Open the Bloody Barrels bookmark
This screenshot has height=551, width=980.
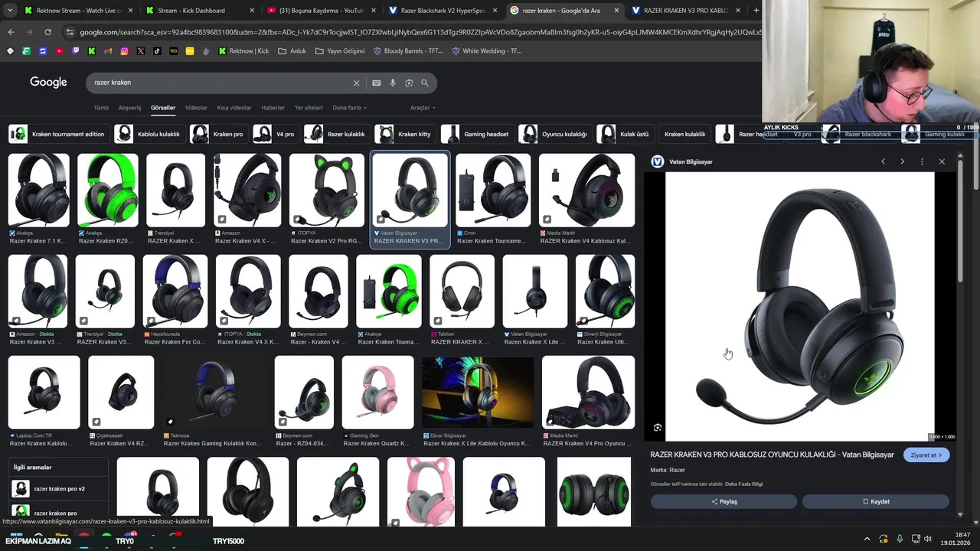(x=408, y=51)
